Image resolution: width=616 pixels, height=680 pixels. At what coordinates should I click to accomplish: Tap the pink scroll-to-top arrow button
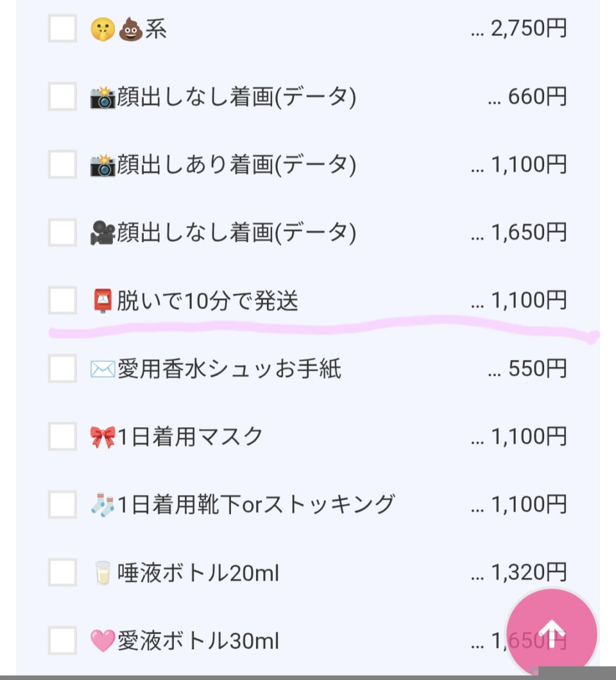[x=552, y=633]
